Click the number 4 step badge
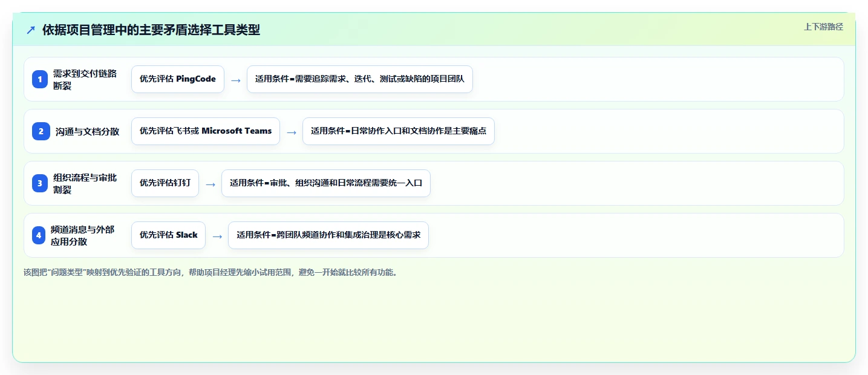This screenshot has width=868, height=375. click(x=39, y=235)
